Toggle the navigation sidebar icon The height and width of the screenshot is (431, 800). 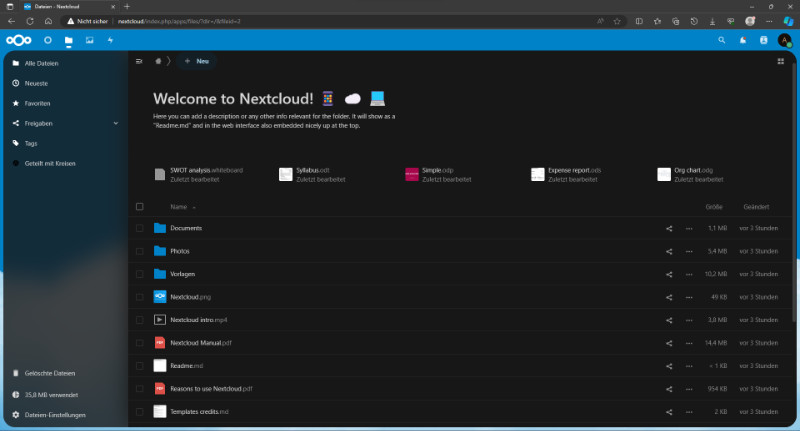point(139,61)
